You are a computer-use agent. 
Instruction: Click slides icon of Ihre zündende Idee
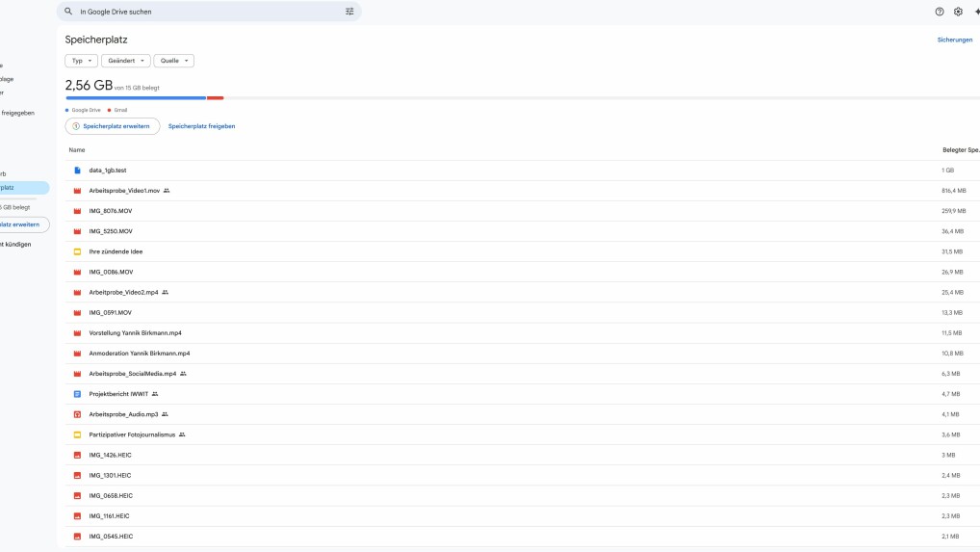click(78, 251)
